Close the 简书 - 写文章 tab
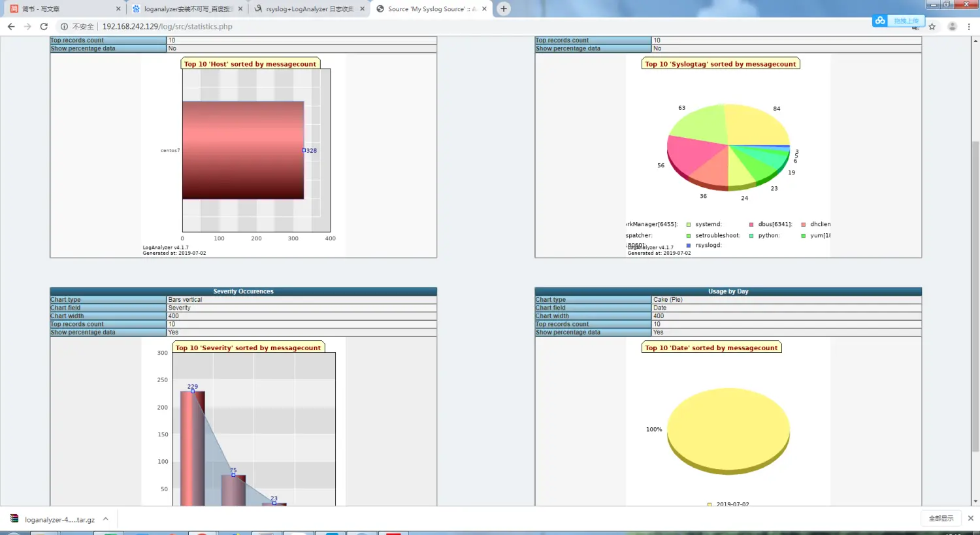Image resolution: width=980 pixels, height=535 pixels. tap(118, 9)
